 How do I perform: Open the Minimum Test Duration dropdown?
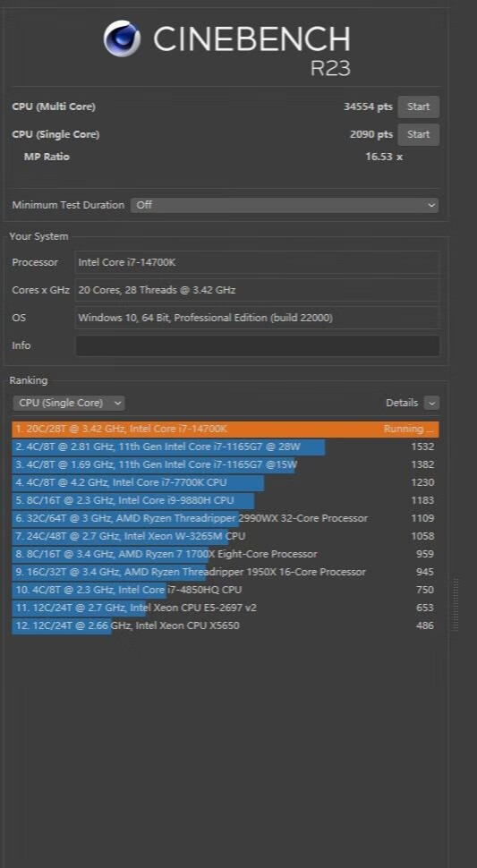coord(285,205)
